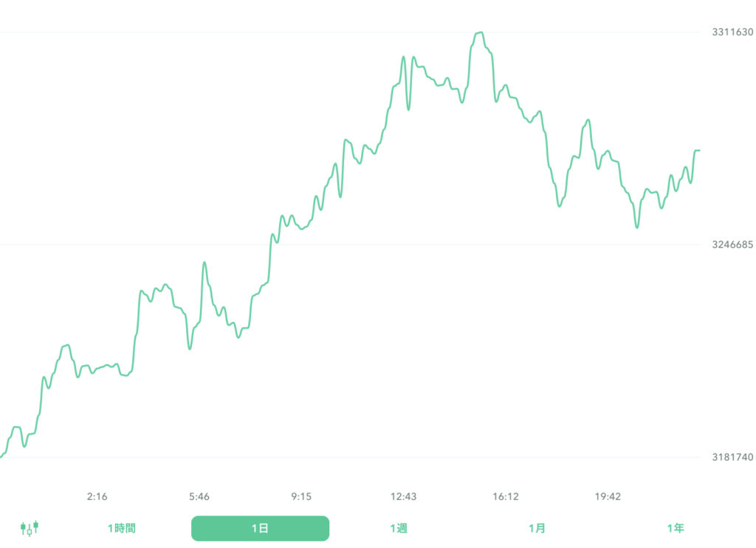Image resolution: width=756 pixels, height=548 pixels.
Task: Switch to the 1時間 timeframe tab
Action: [121, 528]
